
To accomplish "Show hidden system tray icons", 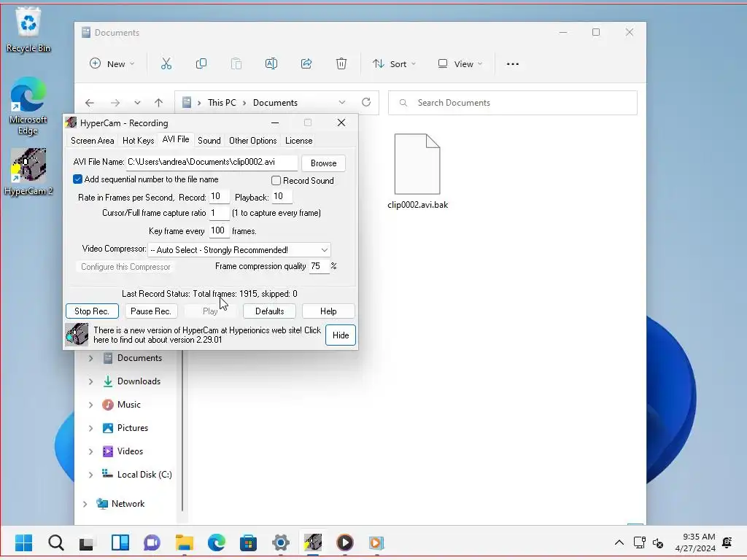I will tap(619, 542).
